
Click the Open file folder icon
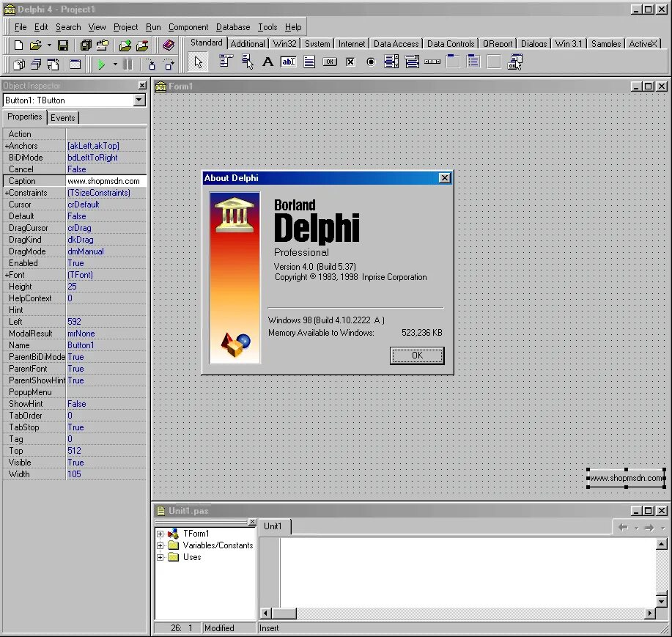click(x=36, y=45)
